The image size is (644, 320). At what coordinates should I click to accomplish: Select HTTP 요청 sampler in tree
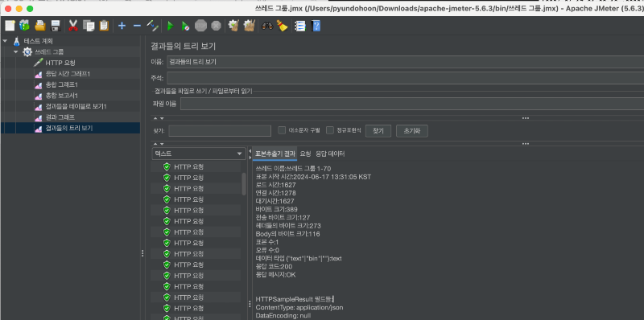pos(60,63)
